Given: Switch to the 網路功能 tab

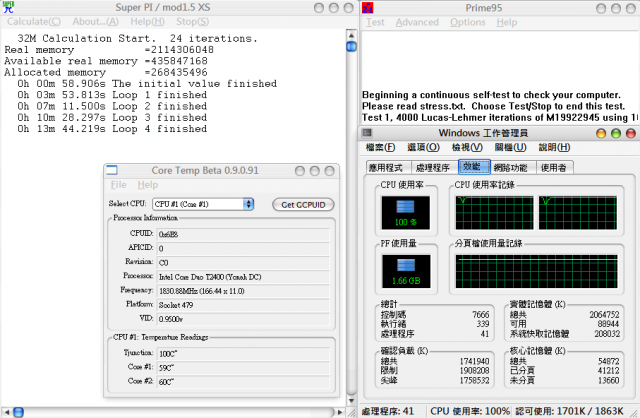Looking at the screenshot, I should tap(511, 167).
